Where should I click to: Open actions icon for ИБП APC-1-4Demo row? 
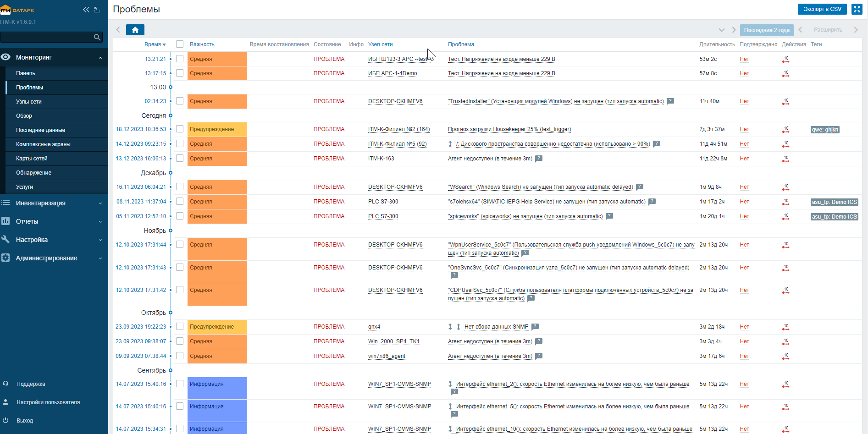click(x=786, y=73)
